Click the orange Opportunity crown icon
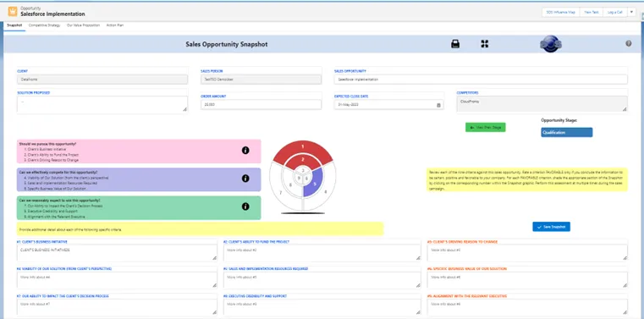The image size is (644, 319). click(13, 11)
